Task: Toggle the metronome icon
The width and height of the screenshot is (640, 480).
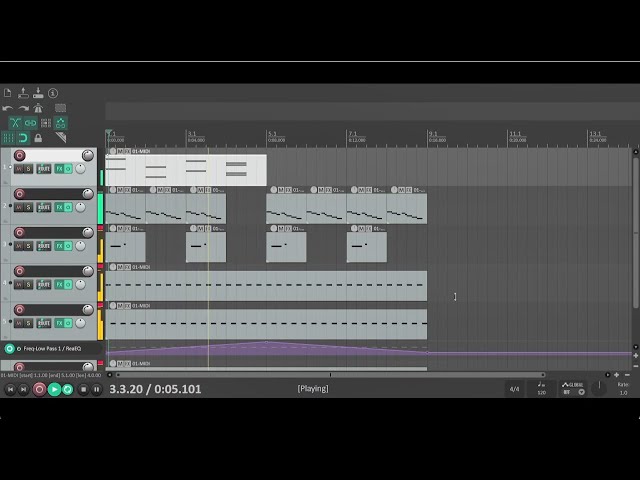Action: (38, 108)
